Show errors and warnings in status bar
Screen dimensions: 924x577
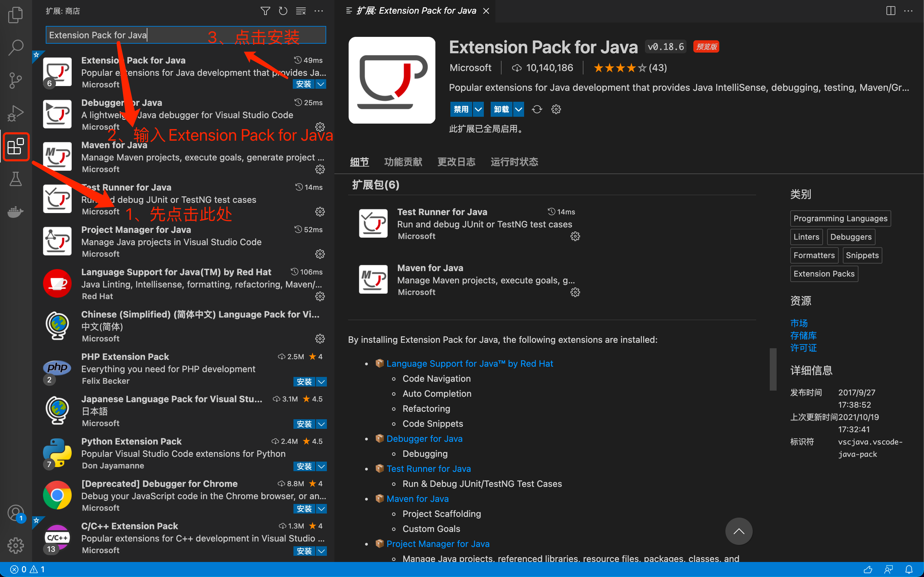(x=27, y=569)
